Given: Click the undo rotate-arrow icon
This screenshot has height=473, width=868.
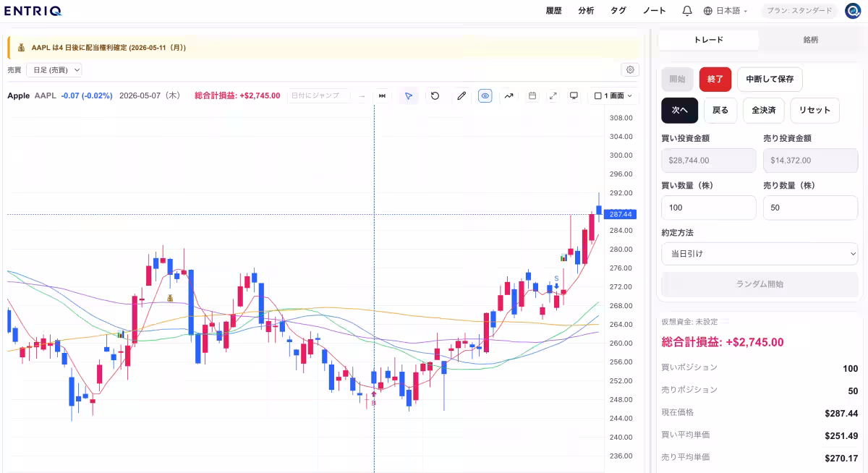Looking at the screenshot, I should pyautogui.click(x=435, y=95).
